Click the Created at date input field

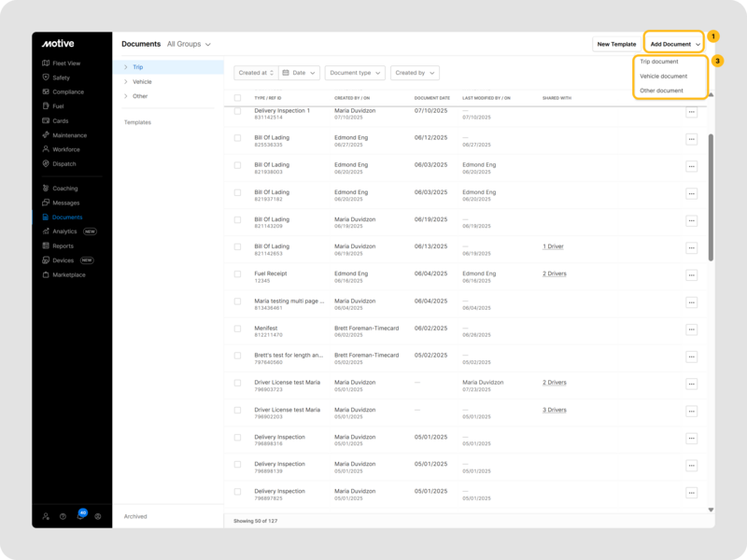click(x=253, y=73)
